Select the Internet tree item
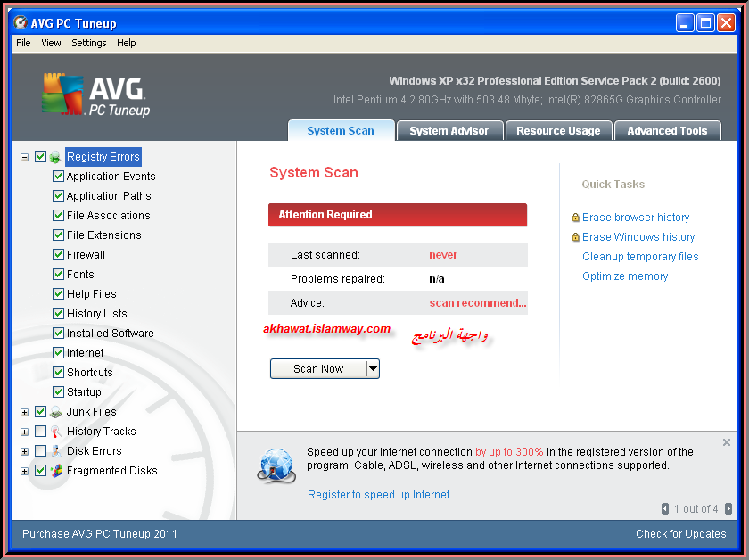749x560 pixels. pyautogui.click(x=85, y=352)
